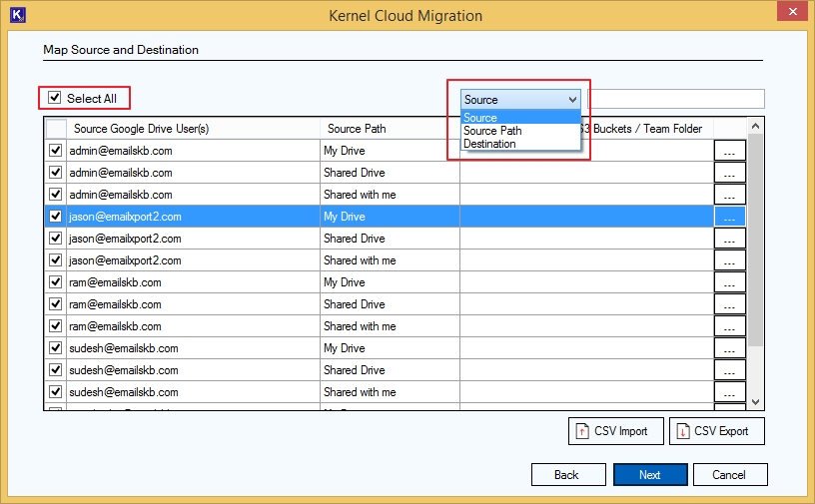The height and width of the screenshot is (504, 815).
Task: Browse destination for jason@emailxport2.com My Drive
Action: pos(730,217)
